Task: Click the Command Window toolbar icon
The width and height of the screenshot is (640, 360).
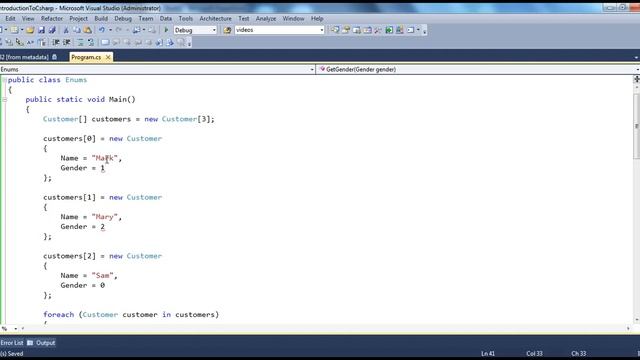Action: coord(410,30)
